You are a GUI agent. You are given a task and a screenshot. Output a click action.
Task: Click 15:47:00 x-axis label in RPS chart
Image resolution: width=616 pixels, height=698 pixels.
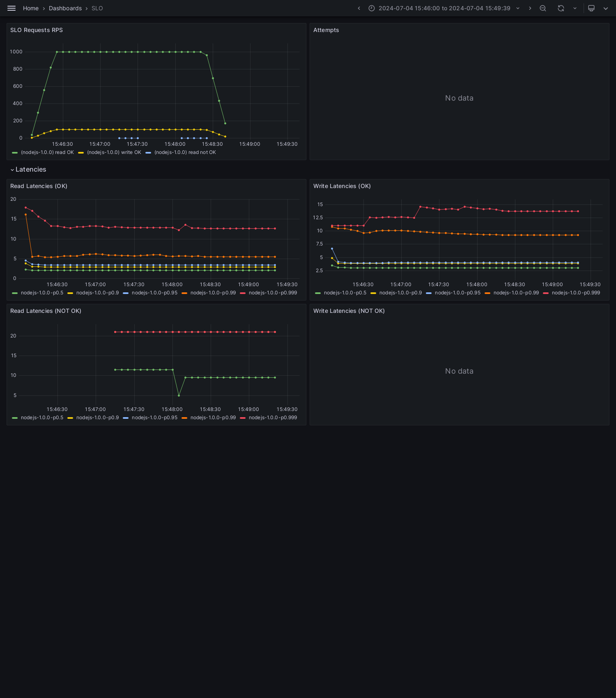pyautogui.click(x=100, y=144)
